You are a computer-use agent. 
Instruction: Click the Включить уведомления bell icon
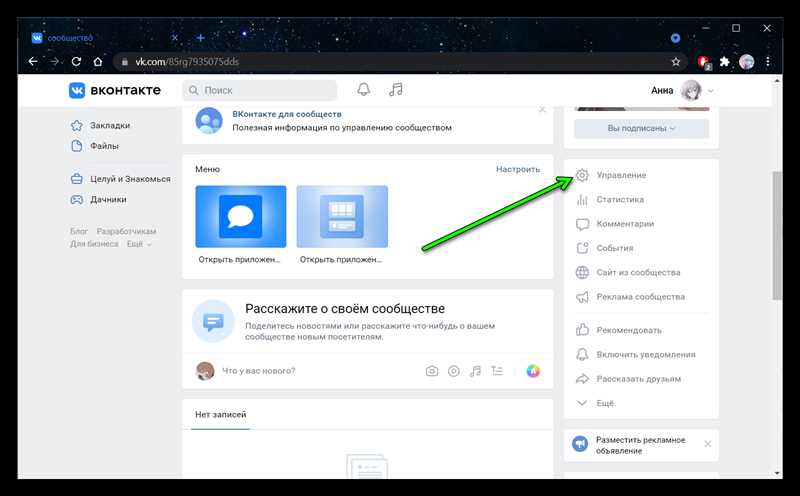coord(582,355)
